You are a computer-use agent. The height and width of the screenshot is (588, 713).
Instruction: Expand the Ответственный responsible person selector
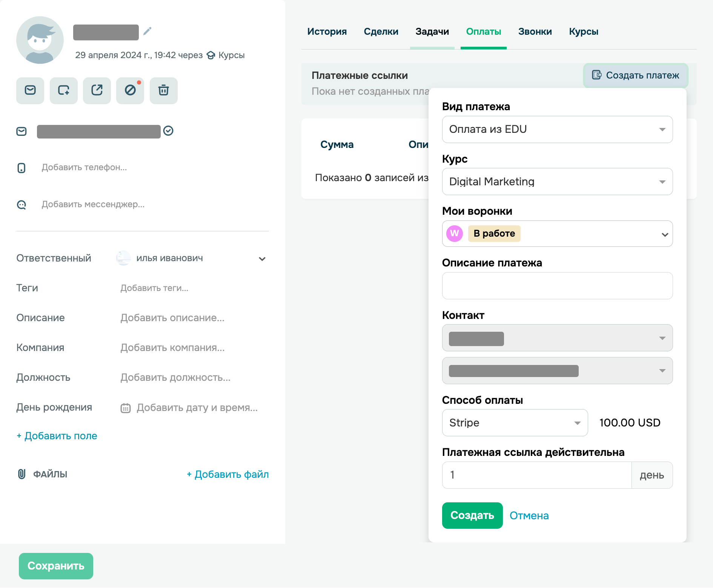(x=262, y=259)
